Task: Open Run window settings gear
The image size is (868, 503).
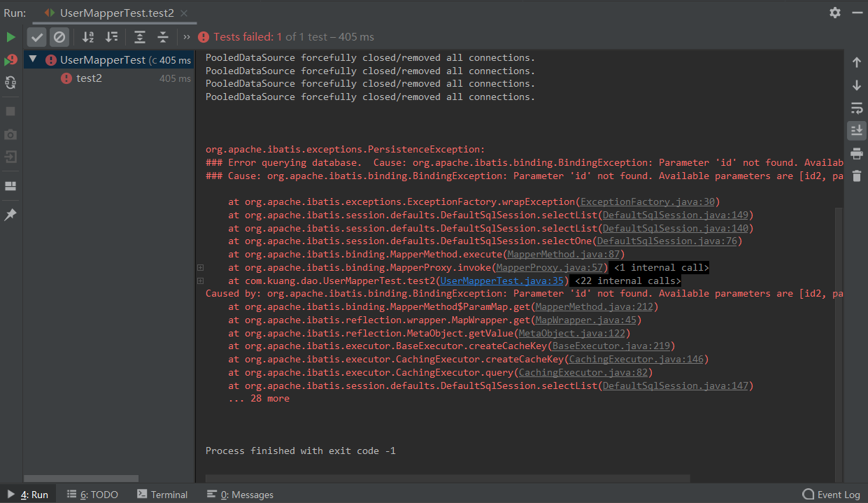Action: tap(835, 13)
